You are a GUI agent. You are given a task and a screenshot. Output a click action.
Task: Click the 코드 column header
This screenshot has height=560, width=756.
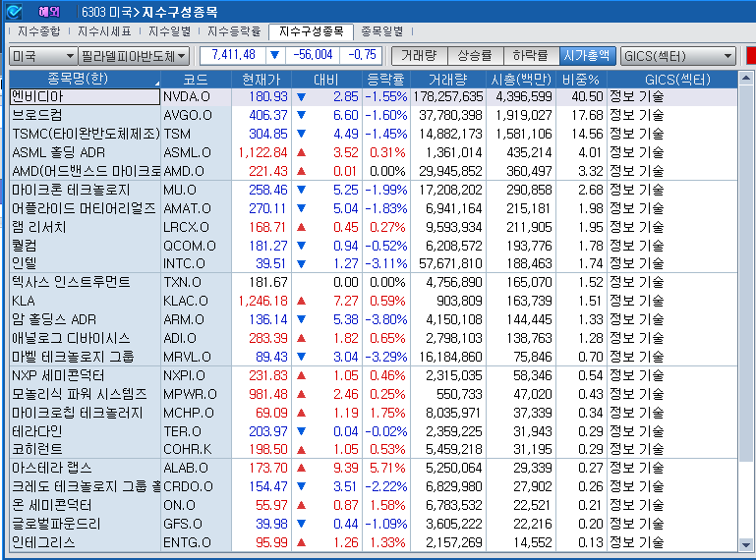196,79
